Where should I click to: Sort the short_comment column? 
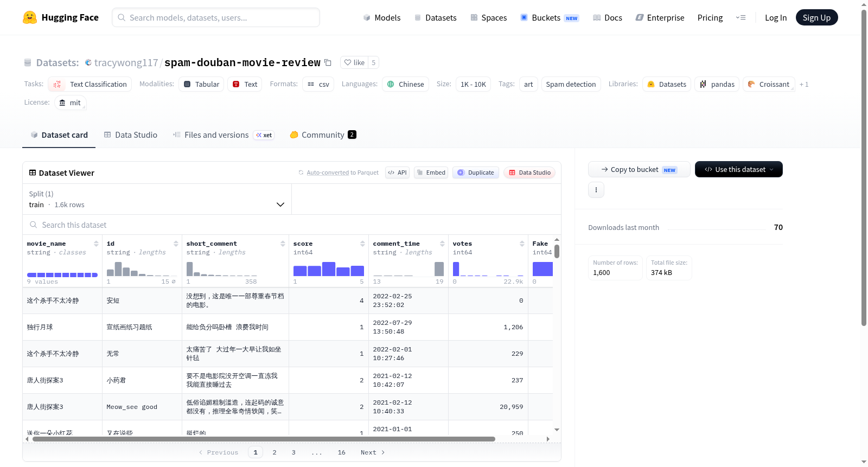[x=283, y=244]
